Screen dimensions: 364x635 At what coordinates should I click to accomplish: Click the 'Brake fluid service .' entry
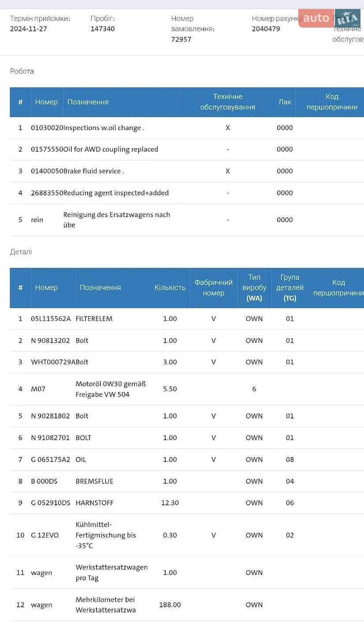point(94,171)
